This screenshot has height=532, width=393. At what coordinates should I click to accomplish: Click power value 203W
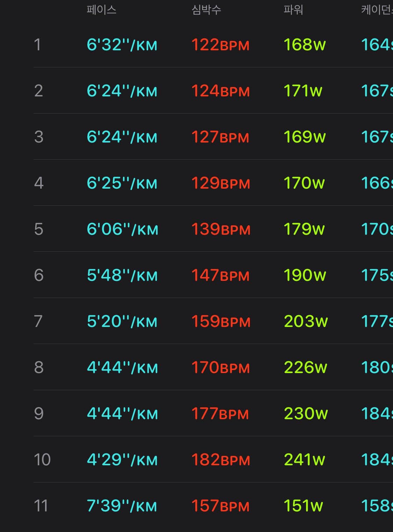coord(306,321)
